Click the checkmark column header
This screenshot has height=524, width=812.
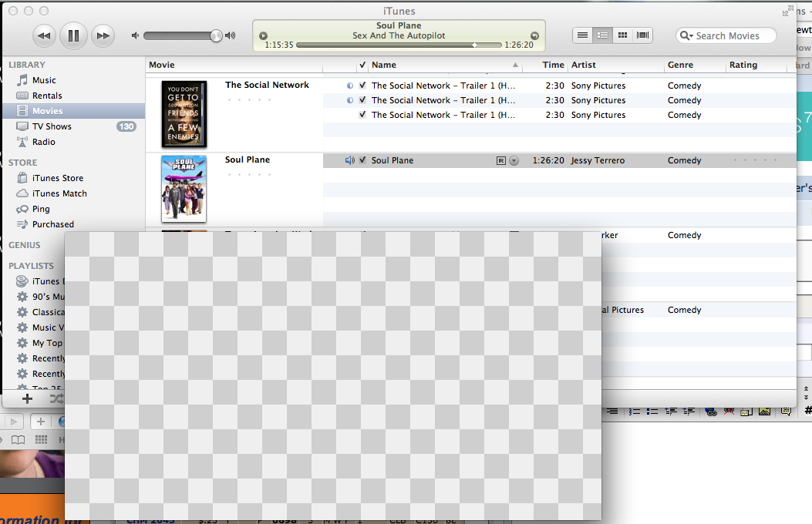[362, 65]
